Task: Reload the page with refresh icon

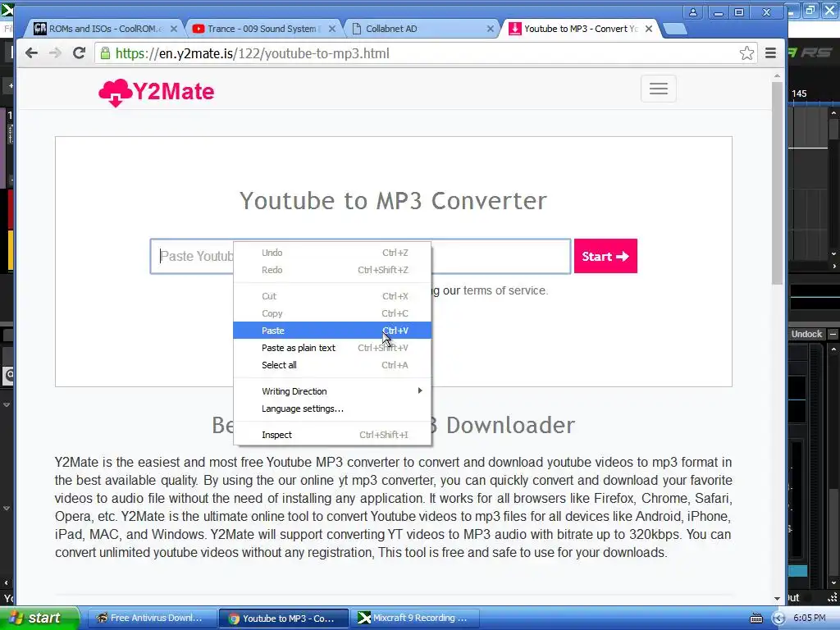Action: pos(79,52)
